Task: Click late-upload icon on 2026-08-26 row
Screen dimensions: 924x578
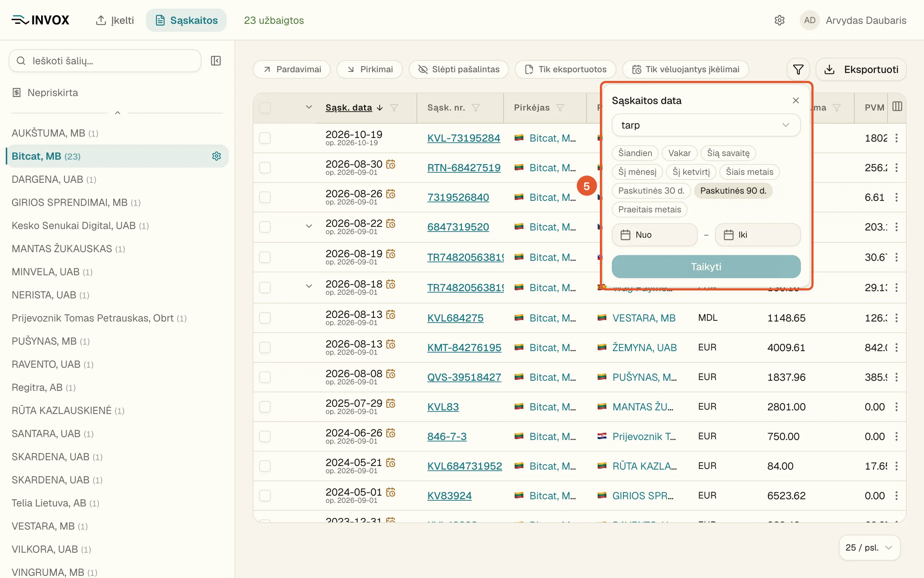Action: pyautogui.click(x=391, y=194)
